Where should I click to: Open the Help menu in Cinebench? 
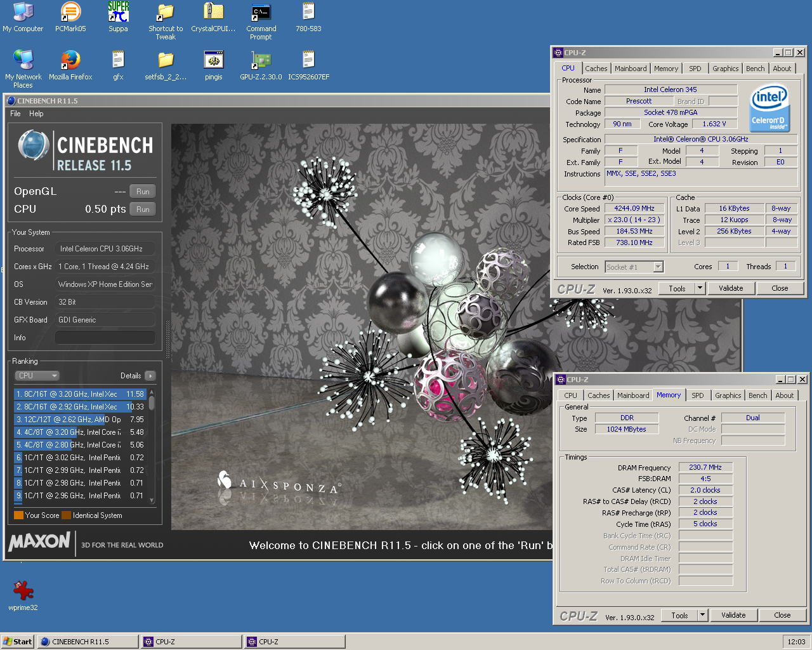[36, 114]
